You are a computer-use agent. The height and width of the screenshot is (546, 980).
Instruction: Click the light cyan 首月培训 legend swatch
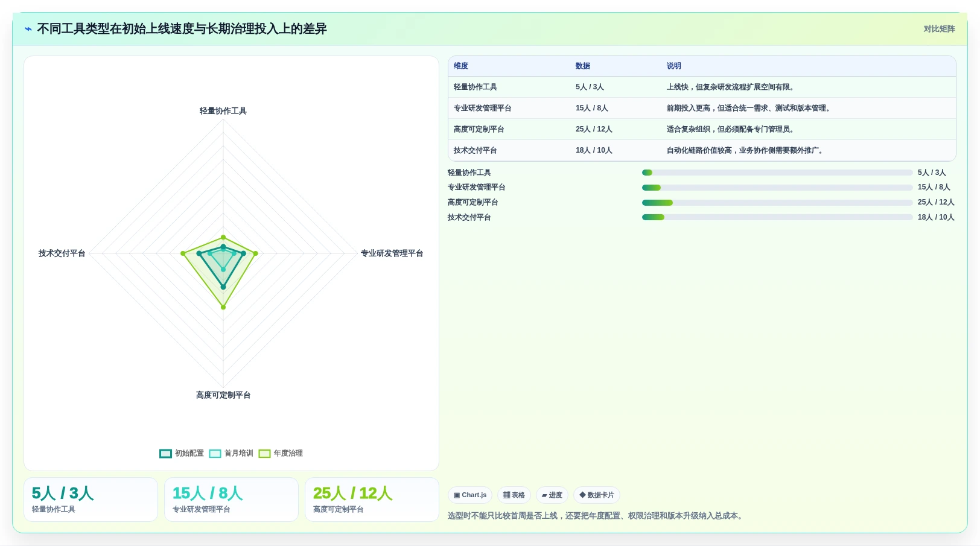215,454
